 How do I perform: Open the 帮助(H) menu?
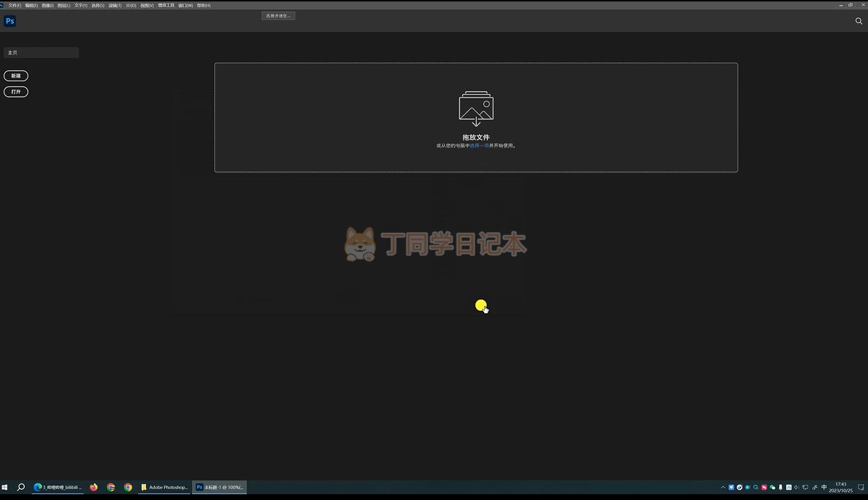204,6
